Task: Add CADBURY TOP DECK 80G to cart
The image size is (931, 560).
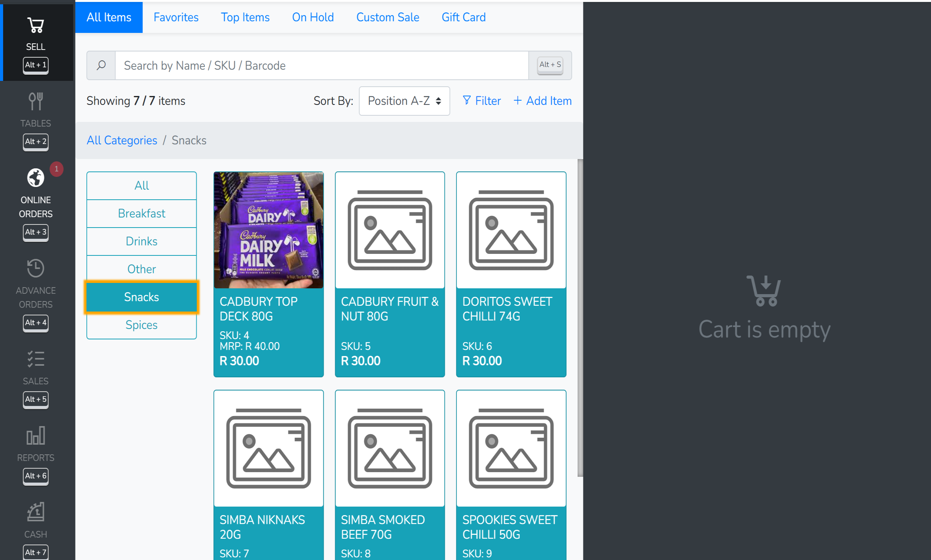Action: 269,274
